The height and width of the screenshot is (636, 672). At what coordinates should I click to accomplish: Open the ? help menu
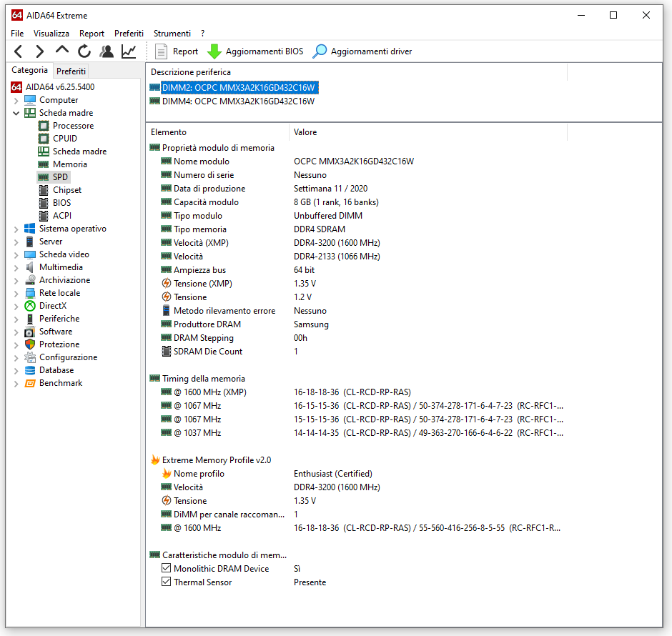tap(203, 34)
